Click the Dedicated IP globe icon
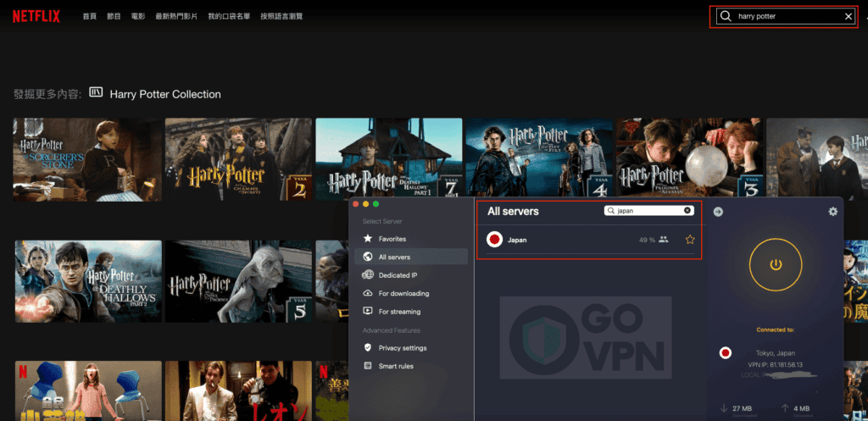This screenshot has width=868, height=421. coord(368,275)
